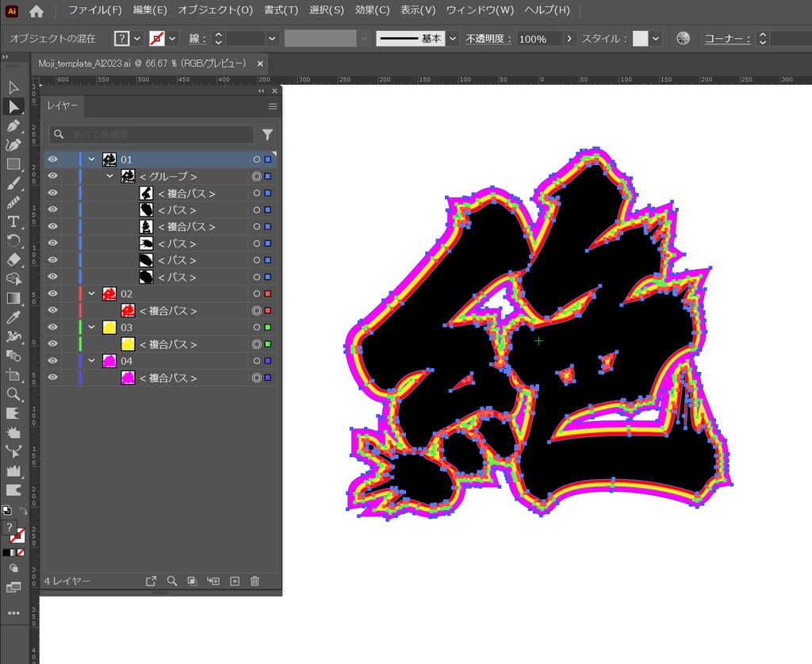This screenshot has height=664, width=812.
Task: Open the stroke weight dropdown
Action: (x=272, y=38)
